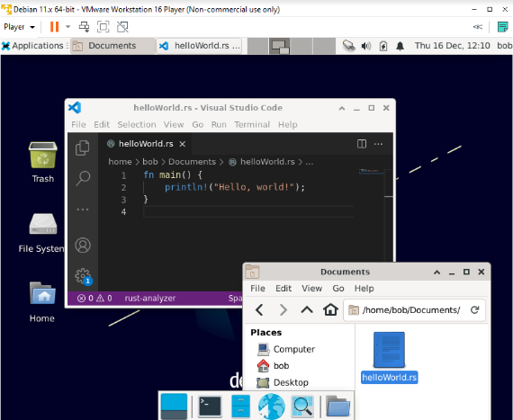513x420 pixels.
Task: Show rust-analyzer status bar item
Action: tap(149, 298)
